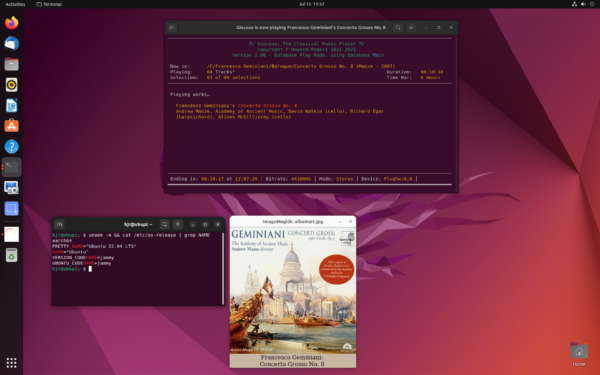Open LibreOffice Writer from the dock

[x=11, y=105]
